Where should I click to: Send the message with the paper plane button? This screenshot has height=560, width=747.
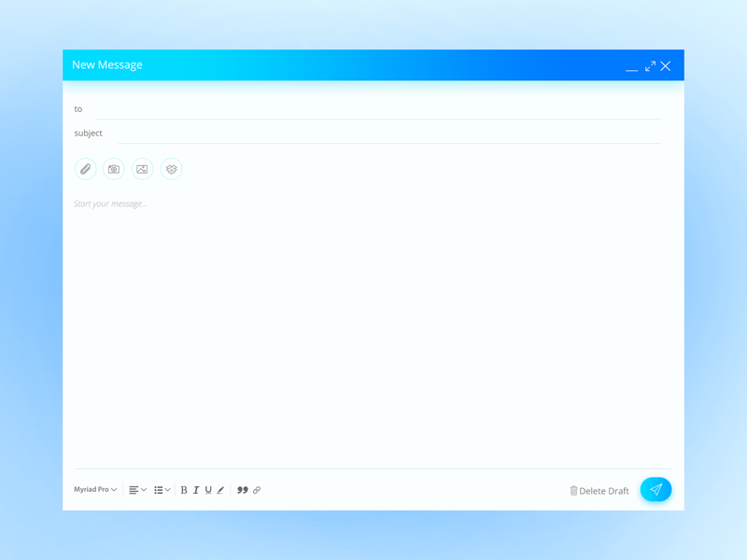click(x=655, y=489)
